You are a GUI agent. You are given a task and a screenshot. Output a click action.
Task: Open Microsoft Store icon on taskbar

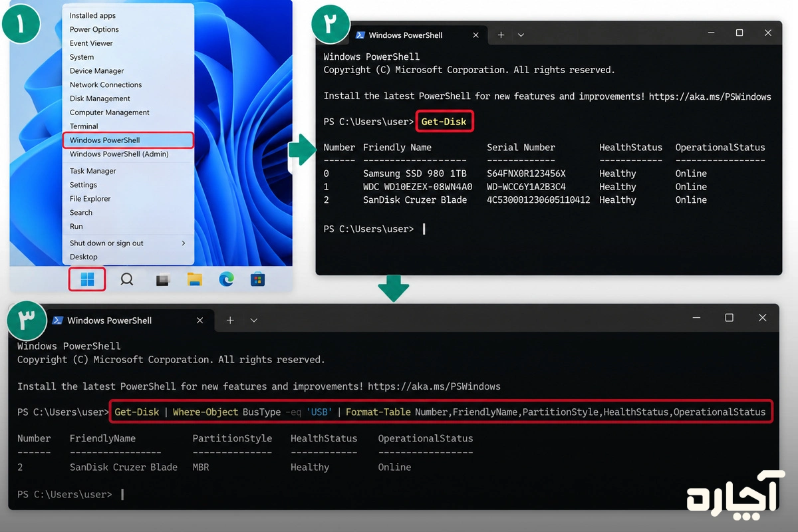pyautogui.click(x=258, y=279)
